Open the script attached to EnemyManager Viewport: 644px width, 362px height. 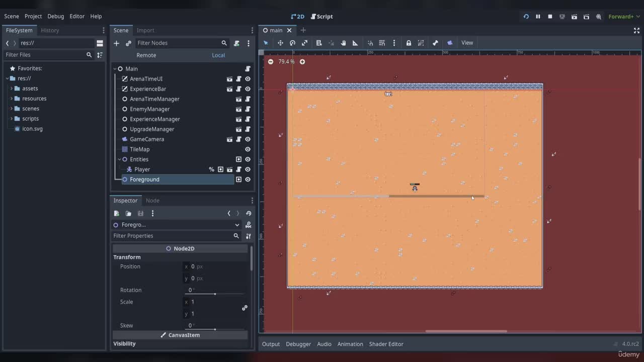click(248, 109)
